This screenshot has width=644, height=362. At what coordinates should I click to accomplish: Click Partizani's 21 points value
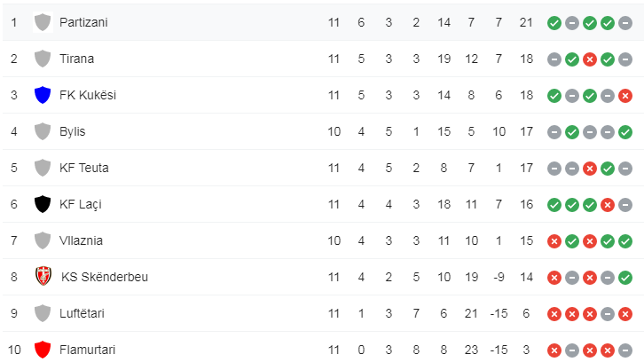tap(526, 22)
